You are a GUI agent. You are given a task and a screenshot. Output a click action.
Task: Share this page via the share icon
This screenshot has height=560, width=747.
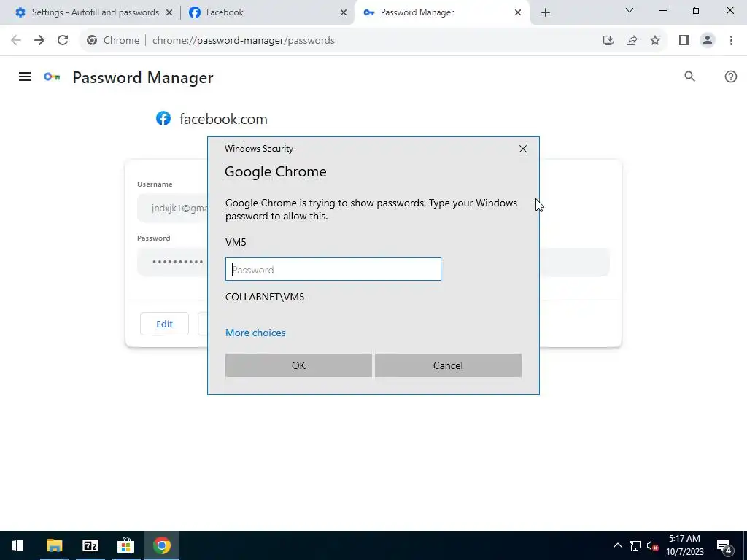click(x=632, y=41)
